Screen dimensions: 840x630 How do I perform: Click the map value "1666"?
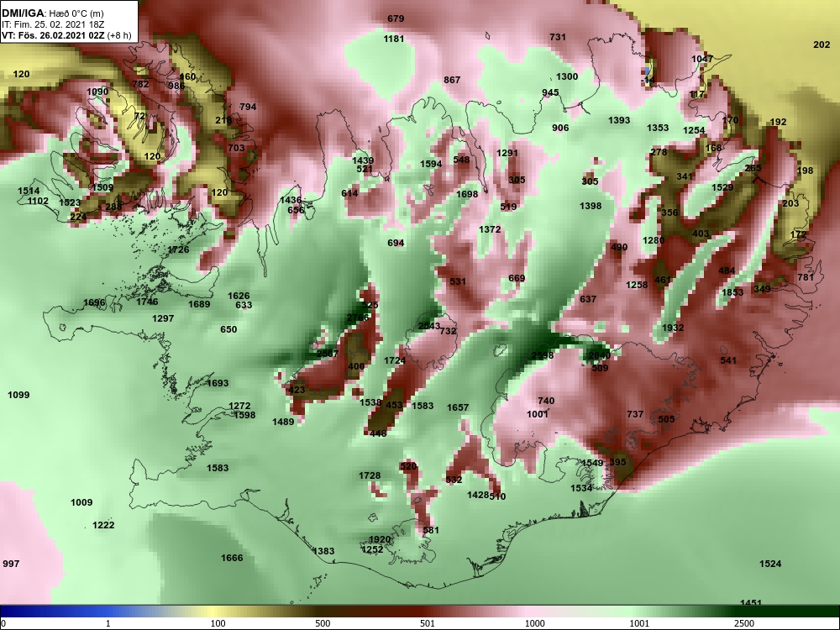tap(232, 559)
